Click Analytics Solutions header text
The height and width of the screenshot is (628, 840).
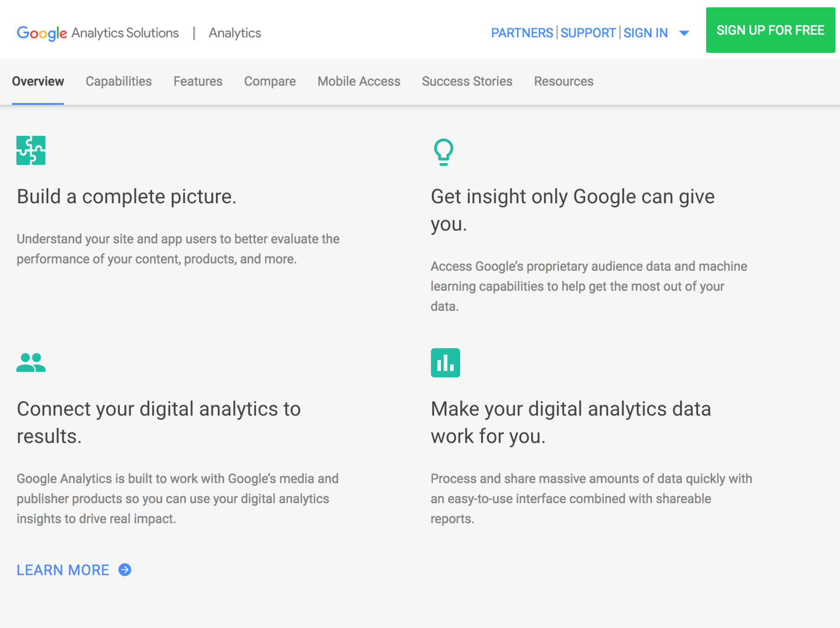125,33
